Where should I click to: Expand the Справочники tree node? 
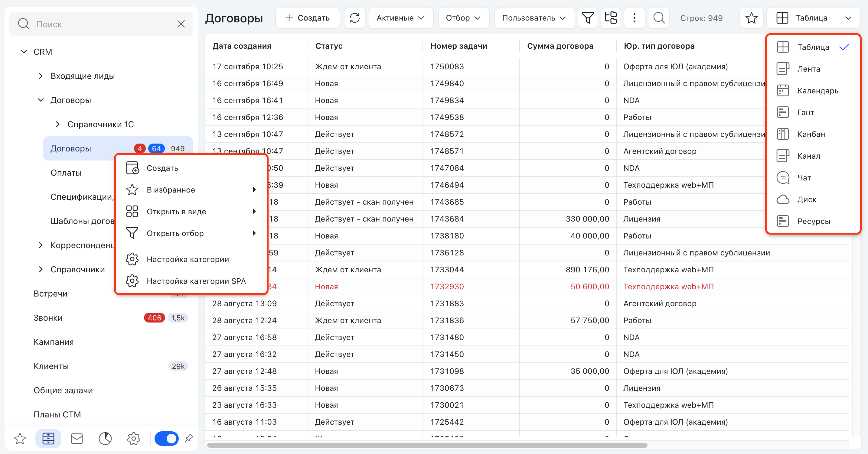[41, 269]
